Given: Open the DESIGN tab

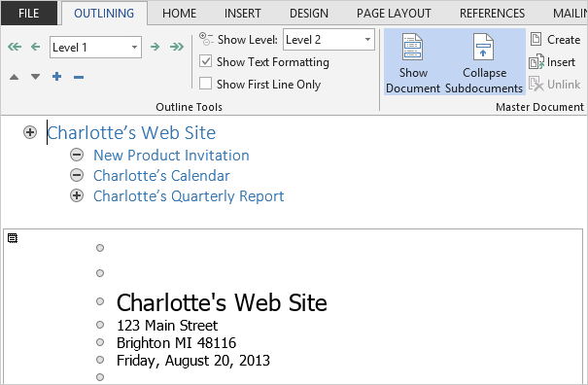Looking at the screenshot, I should point(309,14).
